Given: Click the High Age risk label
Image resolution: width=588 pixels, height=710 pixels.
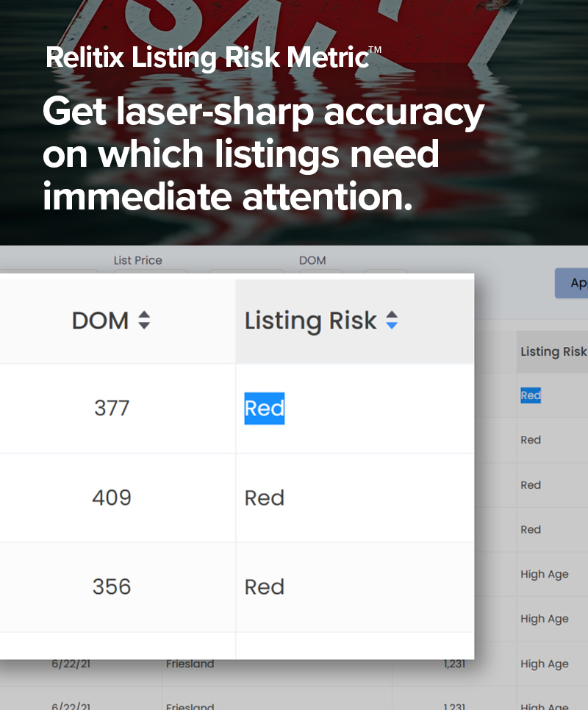Looking at the screenshot, I should coord(544,574).
